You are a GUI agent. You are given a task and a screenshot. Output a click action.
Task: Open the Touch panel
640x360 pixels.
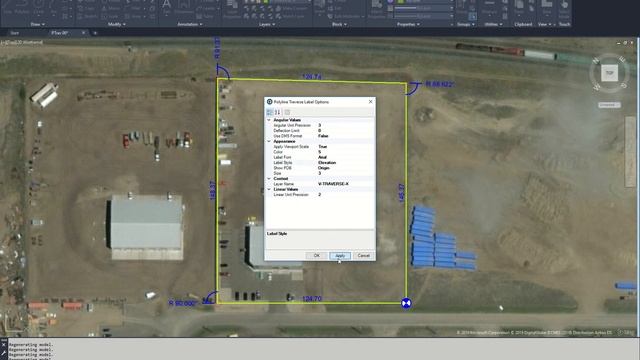[564, 24]
